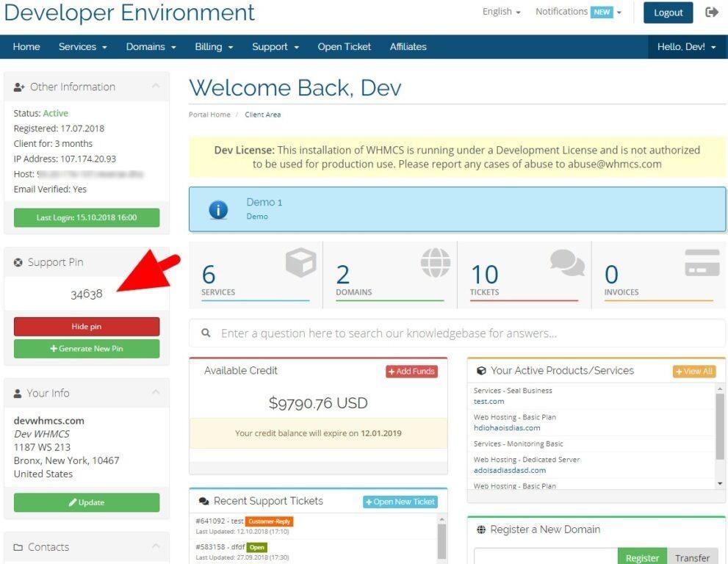Viewport: 728px width, 564px height.
Task: Click the Hide pin button
Action: (87, 327)
